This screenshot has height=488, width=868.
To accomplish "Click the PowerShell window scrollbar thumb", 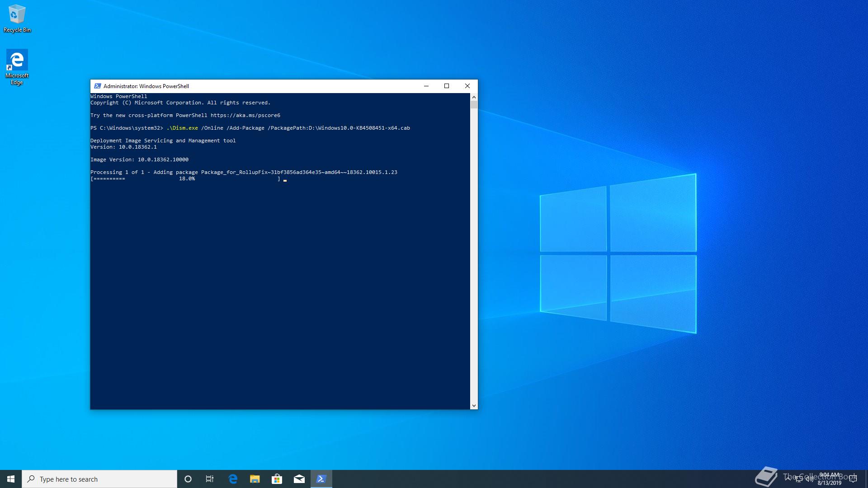I will click(474, 105).
